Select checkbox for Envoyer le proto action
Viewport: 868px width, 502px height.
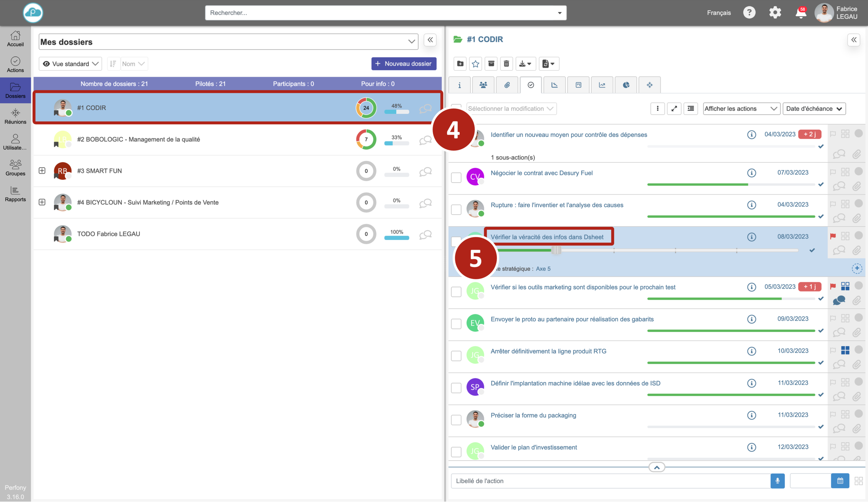tap(456, 324)
